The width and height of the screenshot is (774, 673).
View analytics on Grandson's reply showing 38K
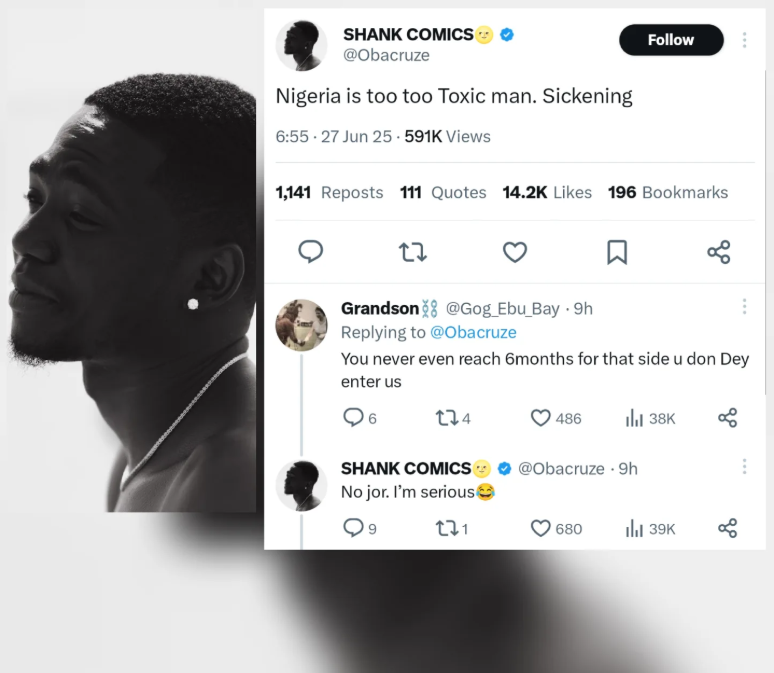634,418
